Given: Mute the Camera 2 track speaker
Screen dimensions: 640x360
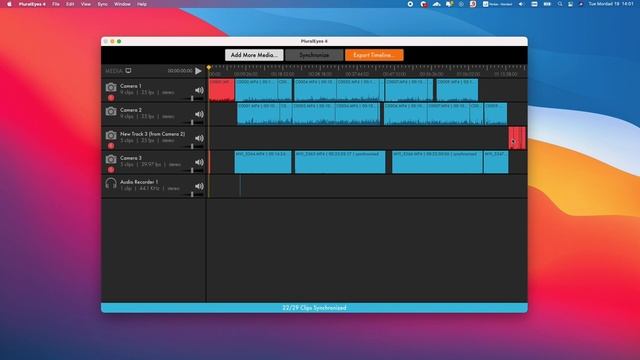Looking at the screenshot, I should tap(199, 114).
